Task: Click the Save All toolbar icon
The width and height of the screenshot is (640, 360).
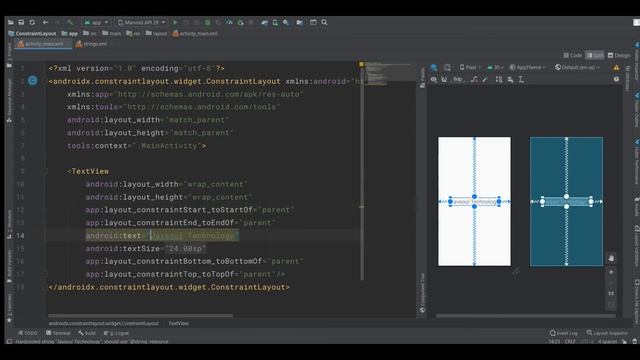Action: (21, 22)
